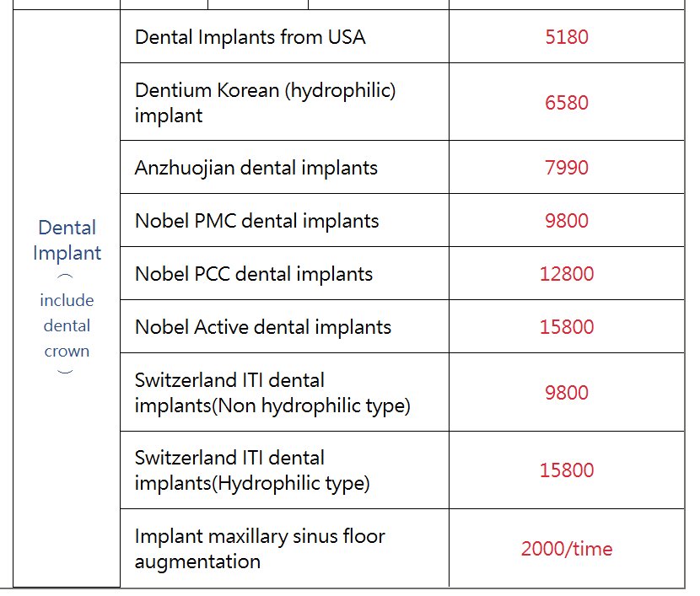Click the Switzerland ITI Non hydrophilic type entry
The image size is (700, 596).
tap(272, 393)
